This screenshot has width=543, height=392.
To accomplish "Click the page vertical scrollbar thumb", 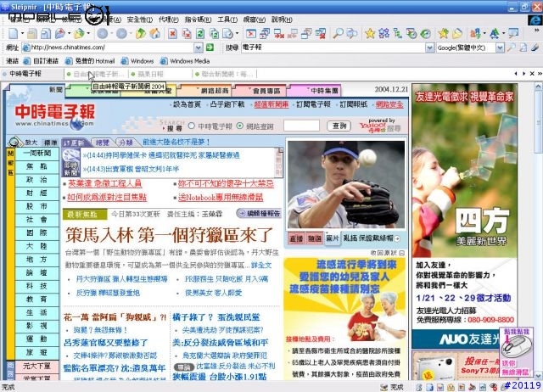I will tap(539, 121).
